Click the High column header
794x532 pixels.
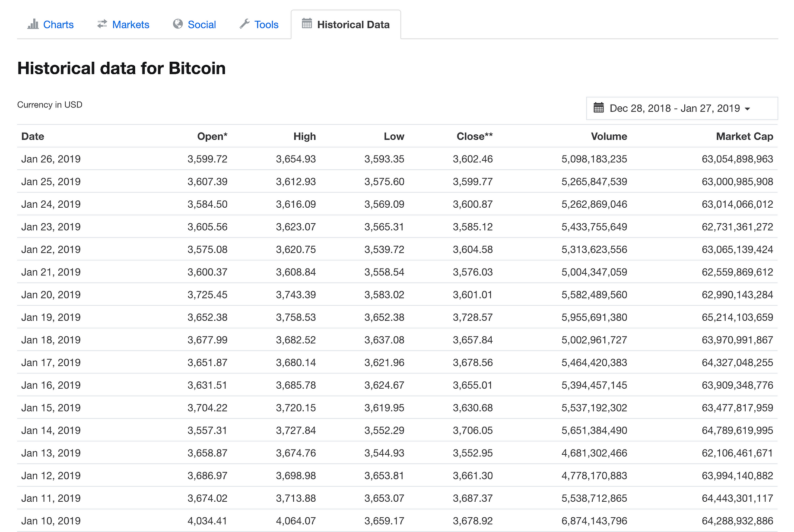pyautogui.click(x=305, y=136)
